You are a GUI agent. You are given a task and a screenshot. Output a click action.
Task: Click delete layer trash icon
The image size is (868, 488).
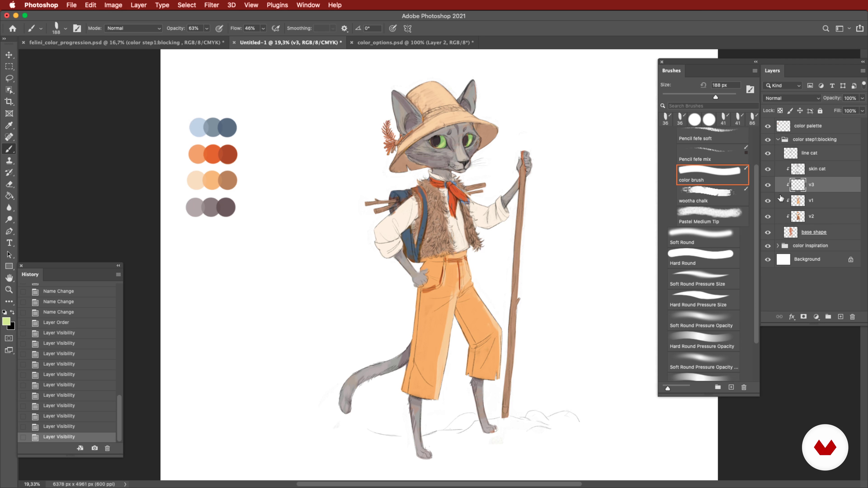852,317
